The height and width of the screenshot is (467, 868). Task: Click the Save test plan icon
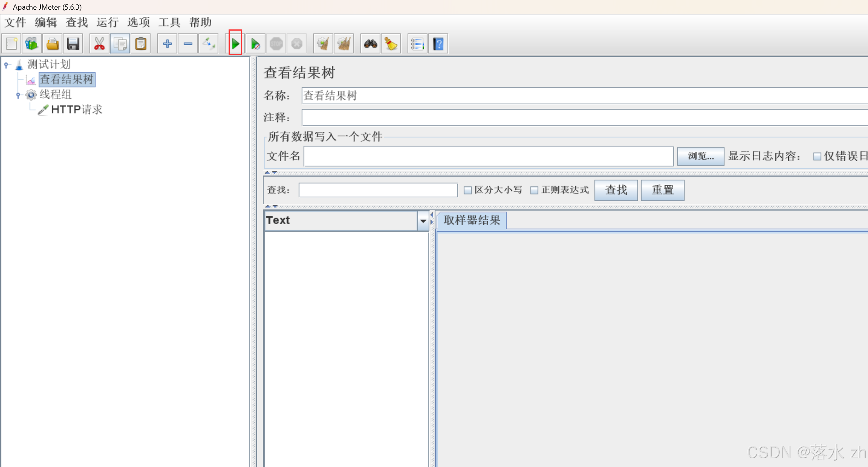(73, 44)
